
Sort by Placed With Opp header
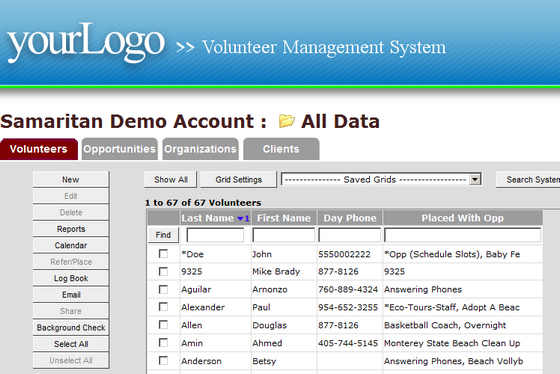point(462,218)
